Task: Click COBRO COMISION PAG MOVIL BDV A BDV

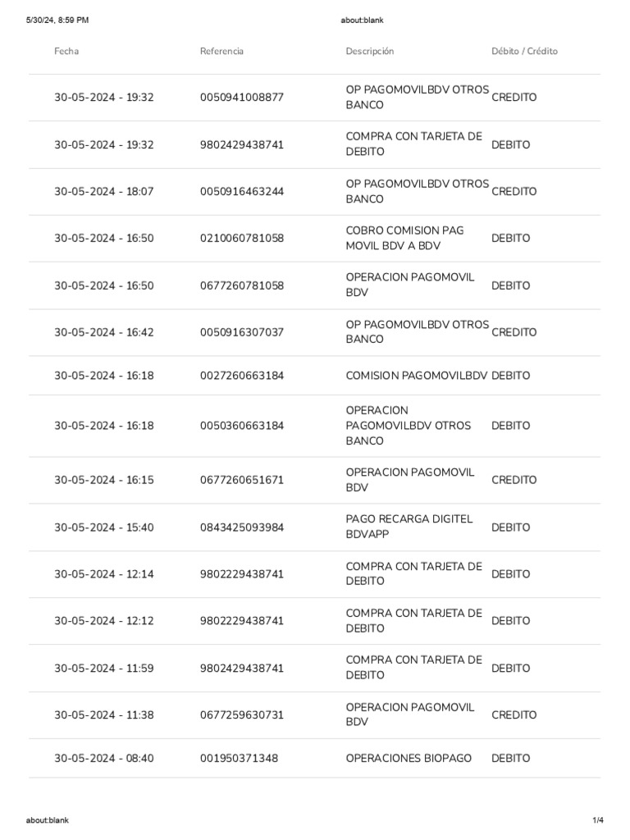Action: [405, 239]
